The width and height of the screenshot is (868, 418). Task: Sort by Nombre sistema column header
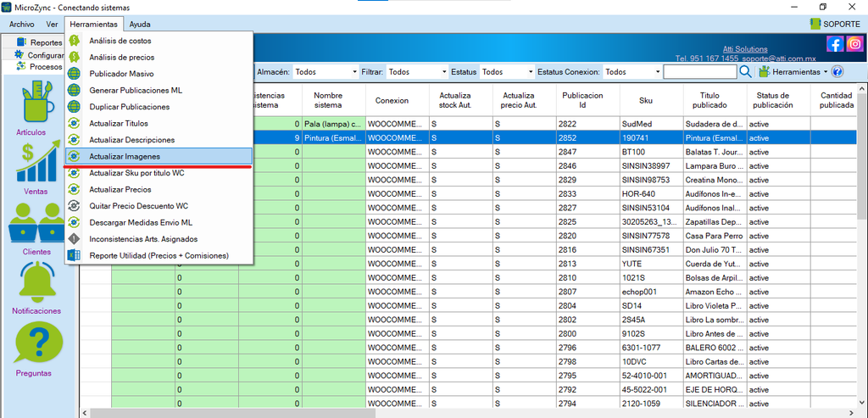click(x=334, y=100)
